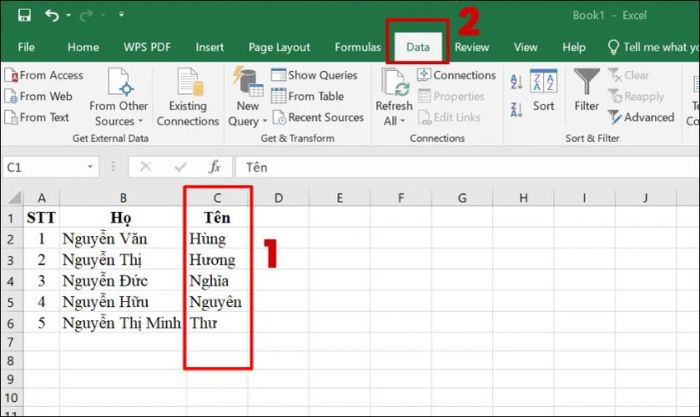Click cell Hùng
This screenshot has height=417, width=700.
tap(217, 238)
